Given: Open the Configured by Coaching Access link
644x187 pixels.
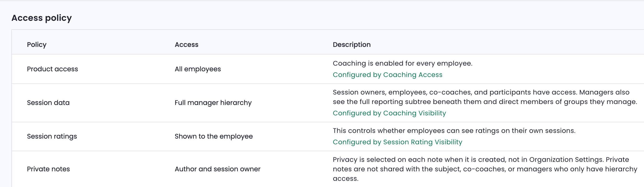Looking at the screenshot, I should coord(387,75).
